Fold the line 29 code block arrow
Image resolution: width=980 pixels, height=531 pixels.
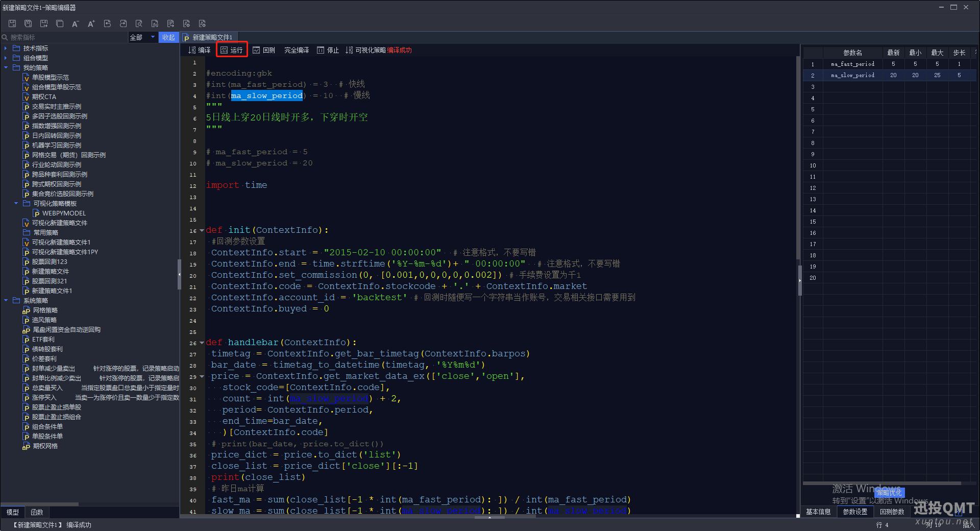pos(202,376)
